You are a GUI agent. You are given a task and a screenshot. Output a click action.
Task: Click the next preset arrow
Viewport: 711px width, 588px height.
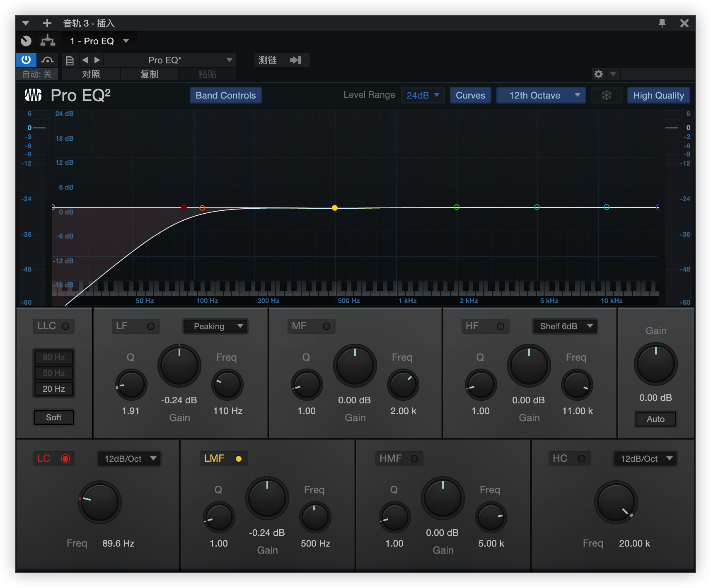pyautogui.click(x=97, y=60)
